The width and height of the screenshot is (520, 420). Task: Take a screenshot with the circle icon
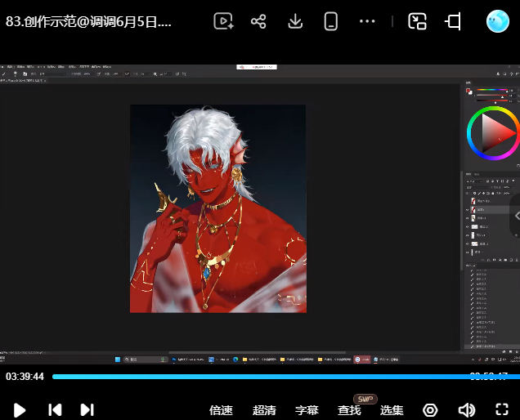pyautogui.click(x=430, y=410)
